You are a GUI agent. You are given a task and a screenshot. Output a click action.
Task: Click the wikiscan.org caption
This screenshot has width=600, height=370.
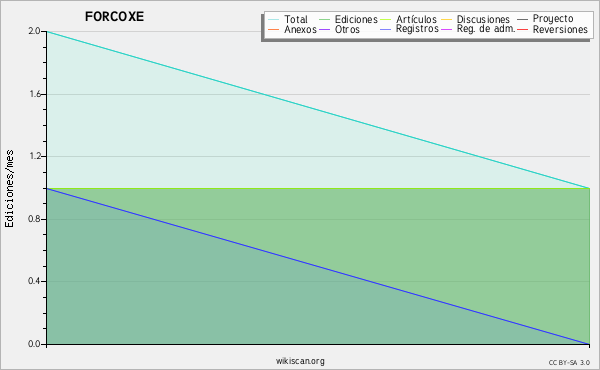pyautogui.click(x=300, y=361)
